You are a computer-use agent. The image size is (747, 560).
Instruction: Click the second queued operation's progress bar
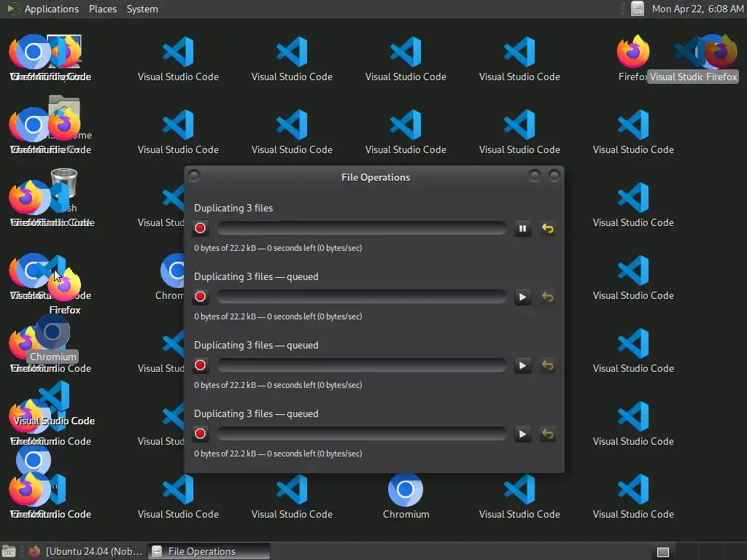(362, 366)
